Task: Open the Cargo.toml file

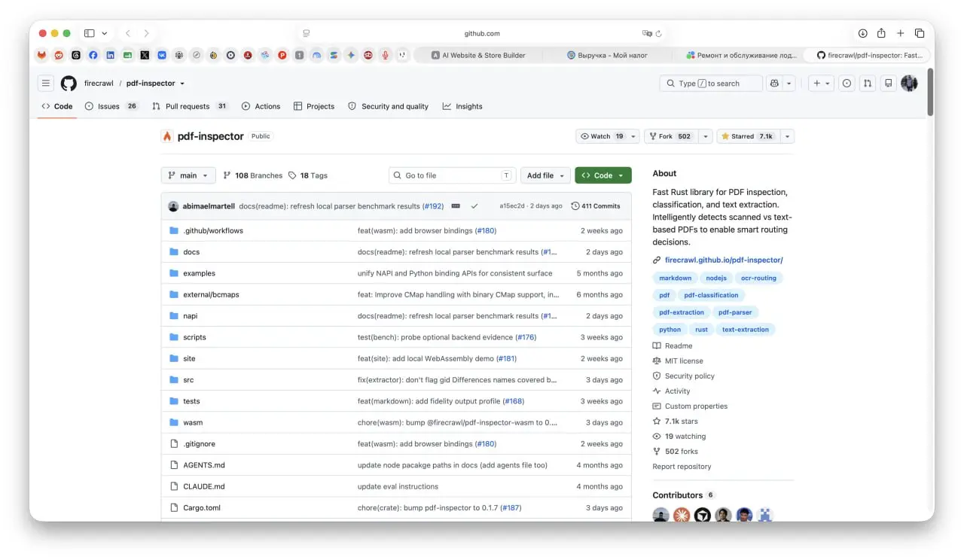Action: pos(202,508)
